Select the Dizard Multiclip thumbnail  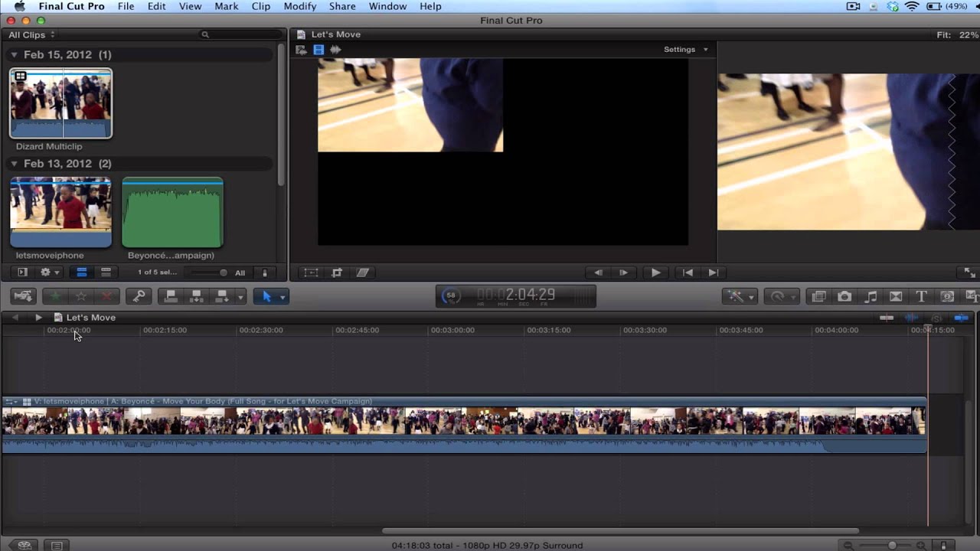(60, 103)
